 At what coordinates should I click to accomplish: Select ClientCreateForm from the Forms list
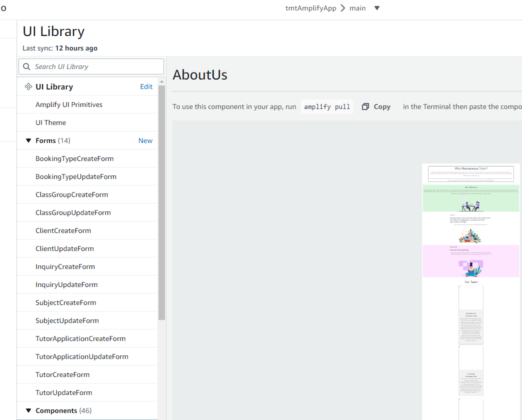tap(63, 230)
